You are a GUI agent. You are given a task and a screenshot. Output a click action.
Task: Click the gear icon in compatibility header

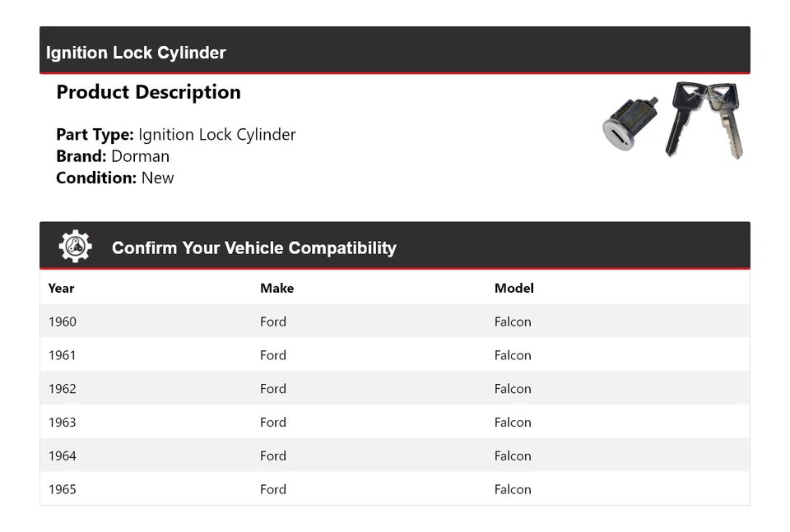tap(75, 247)
